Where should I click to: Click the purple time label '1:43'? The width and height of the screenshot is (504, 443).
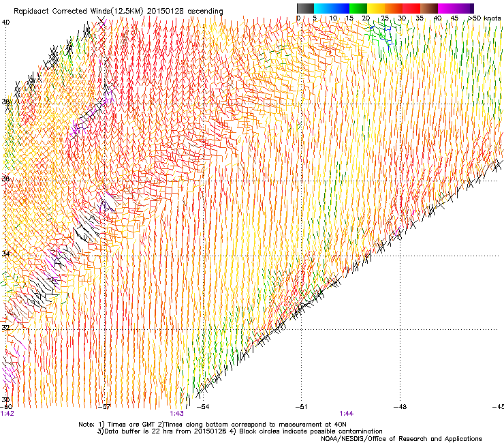pyautogui.click(x=177, y=414)
